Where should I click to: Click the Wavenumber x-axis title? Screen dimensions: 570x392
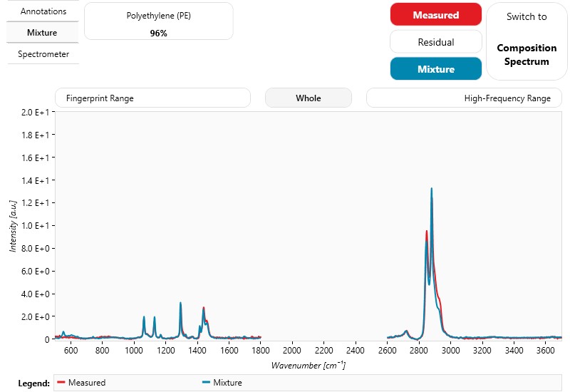tap(308, 366)
